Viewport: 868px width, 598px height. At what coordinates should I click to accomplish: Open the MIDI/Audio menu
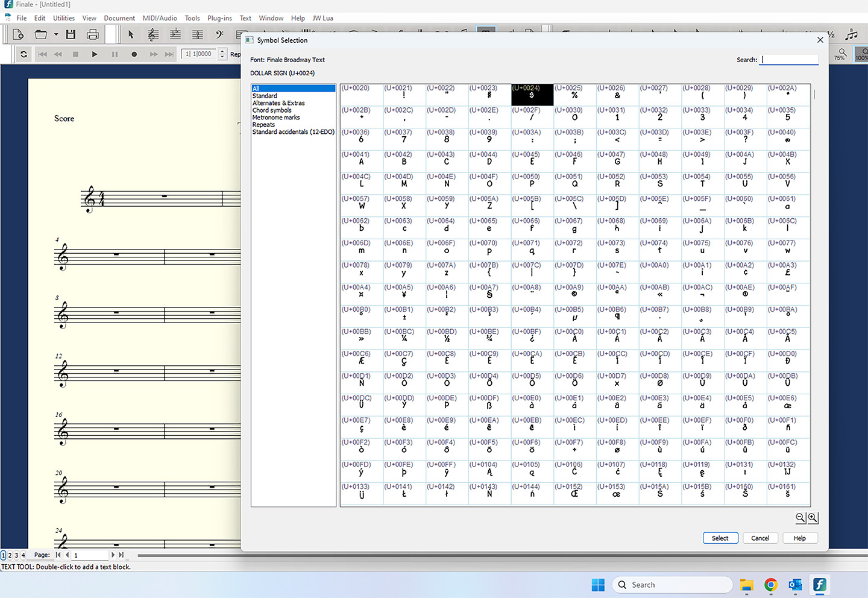(160, 18)
